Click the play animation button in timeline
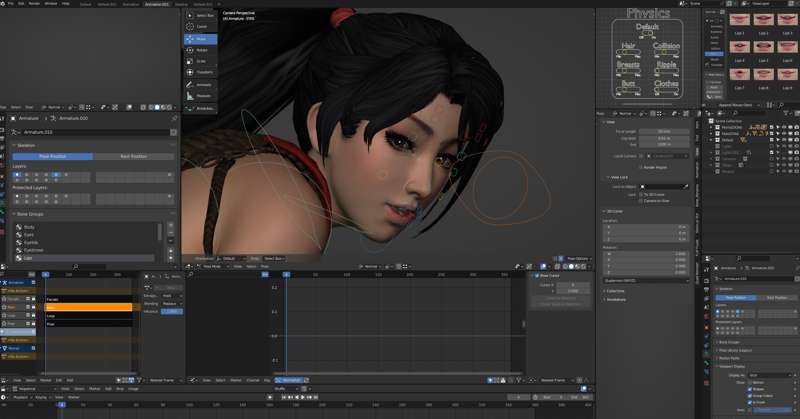 pyautogui.click(x=303, y=397)
